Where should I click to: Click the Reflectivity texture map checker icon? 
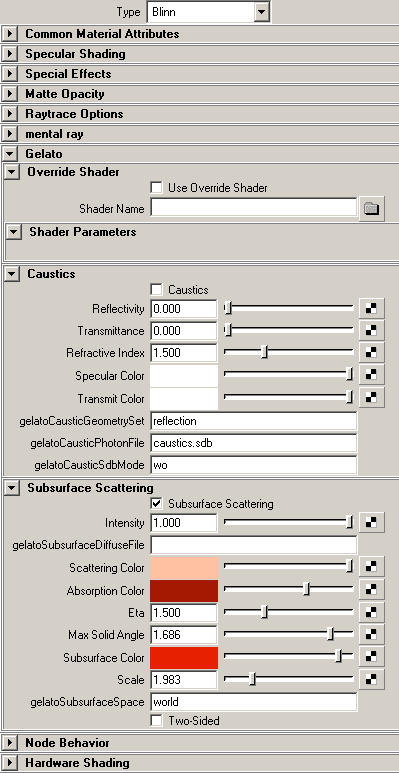[x=371, y=309]
